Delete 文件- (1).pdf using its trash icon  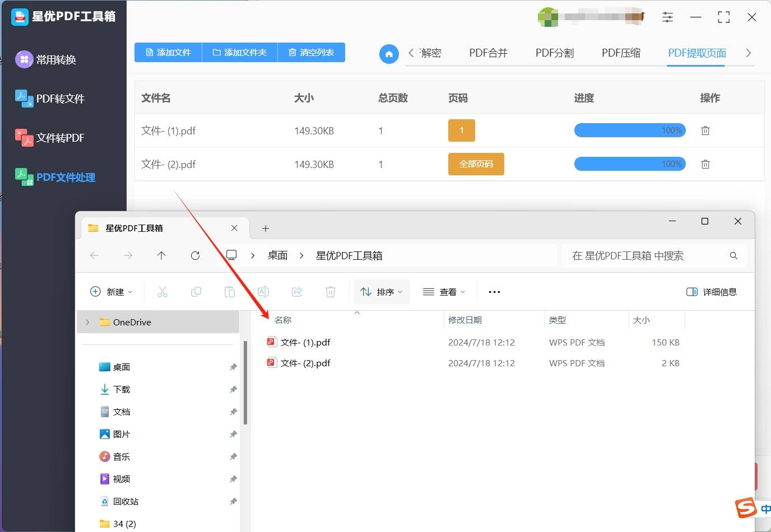(x=705, y=130)
